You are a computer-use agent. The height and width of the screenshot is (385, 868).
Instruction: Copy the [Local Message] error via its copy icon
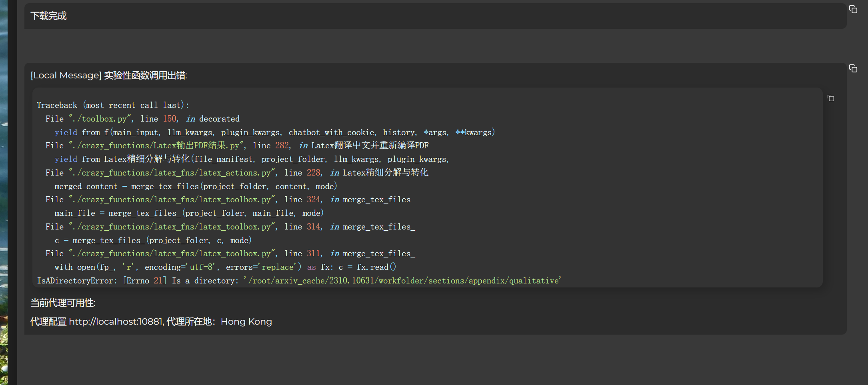[852, 68]
